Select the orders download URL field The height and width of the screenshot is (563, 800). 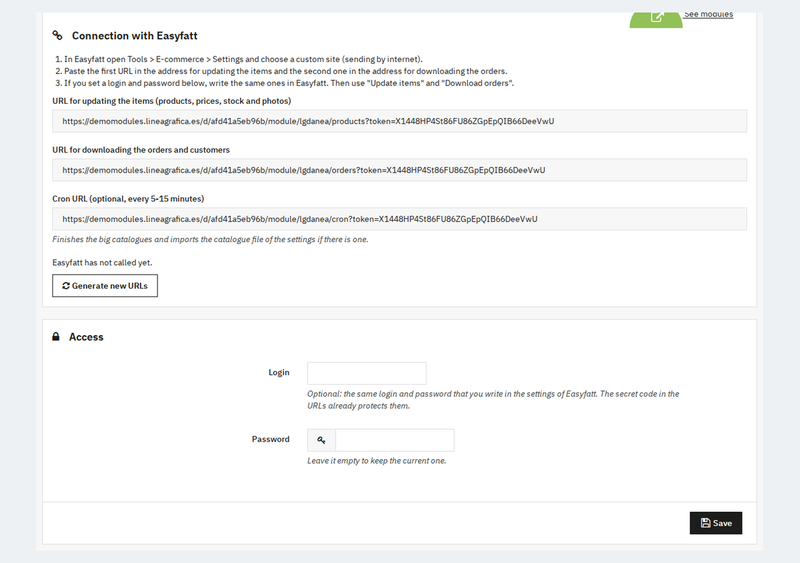[399, 170]
